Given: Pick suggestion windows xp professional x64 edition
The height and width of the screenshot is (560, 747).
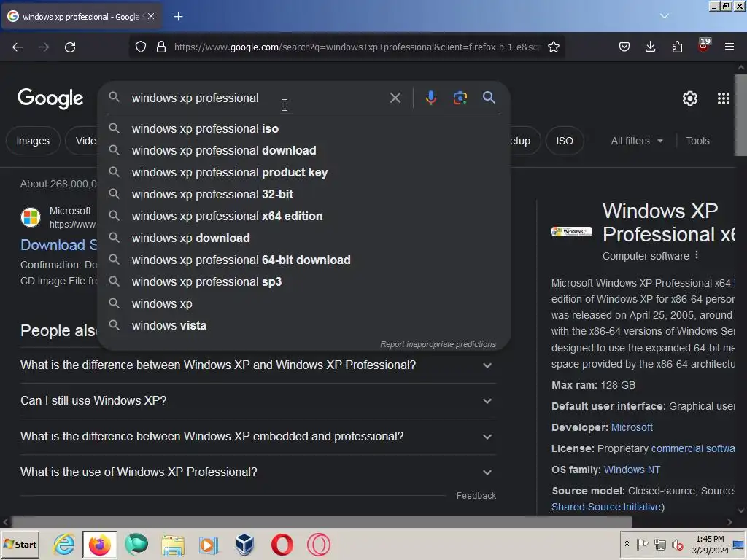Looking at the screenshot, I should tap(303, 216).
